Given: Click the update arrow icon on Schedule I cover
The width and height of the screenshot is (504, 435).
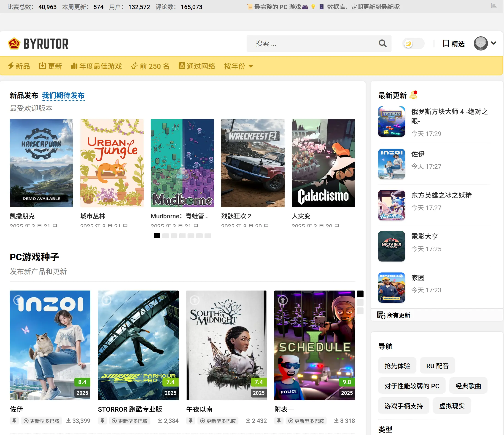Looking at the screenshot, I should point(283,300).
